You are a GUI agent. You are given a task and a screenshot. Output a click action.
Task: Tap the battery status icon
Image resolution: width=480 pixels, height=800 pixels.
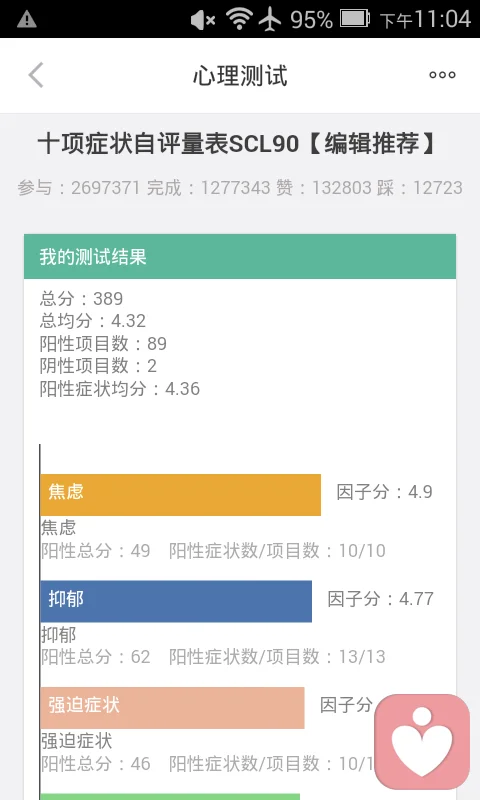click(x=355, y=19)
